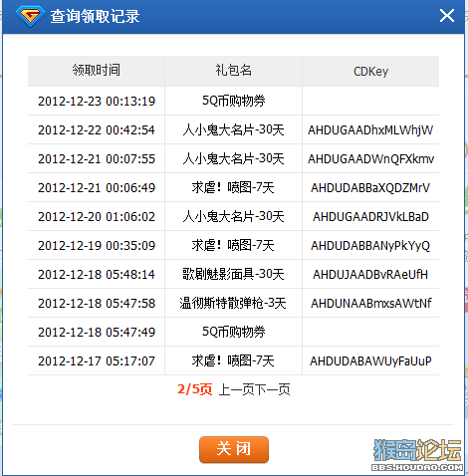This screenshot has width=468, height=476.
Task: Close the dialog with the X icon
Action: tap(447, 16)
